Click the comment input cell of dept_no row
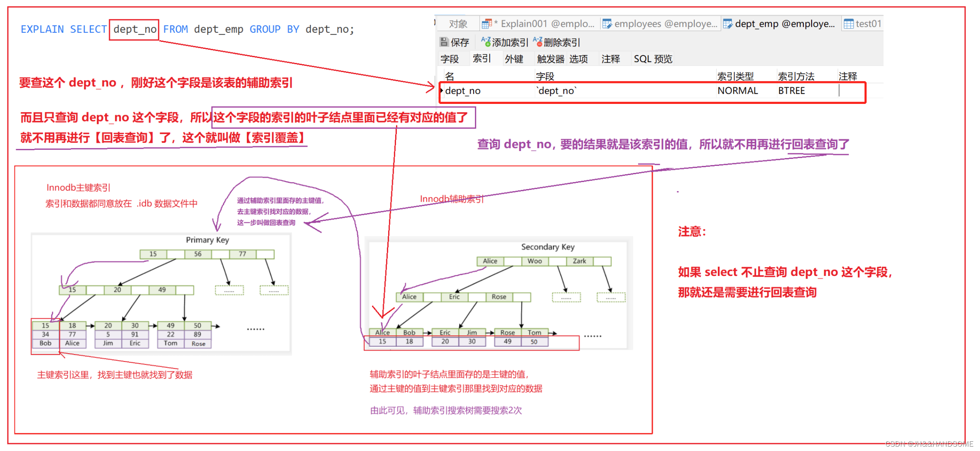 click(851, 90)
